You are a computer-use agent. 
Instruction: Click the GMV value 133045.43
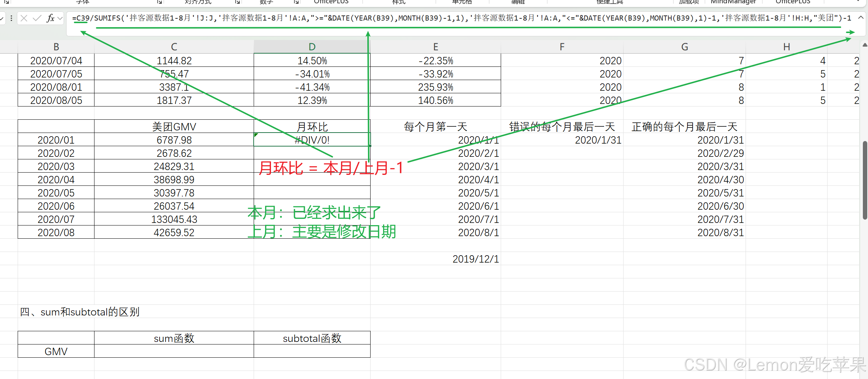coord(174,219)
